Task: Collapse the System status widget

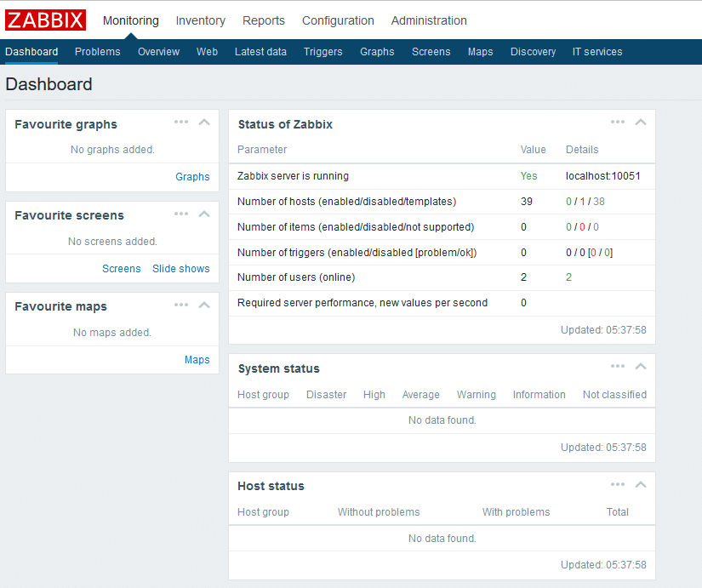Action: [641, 367]
